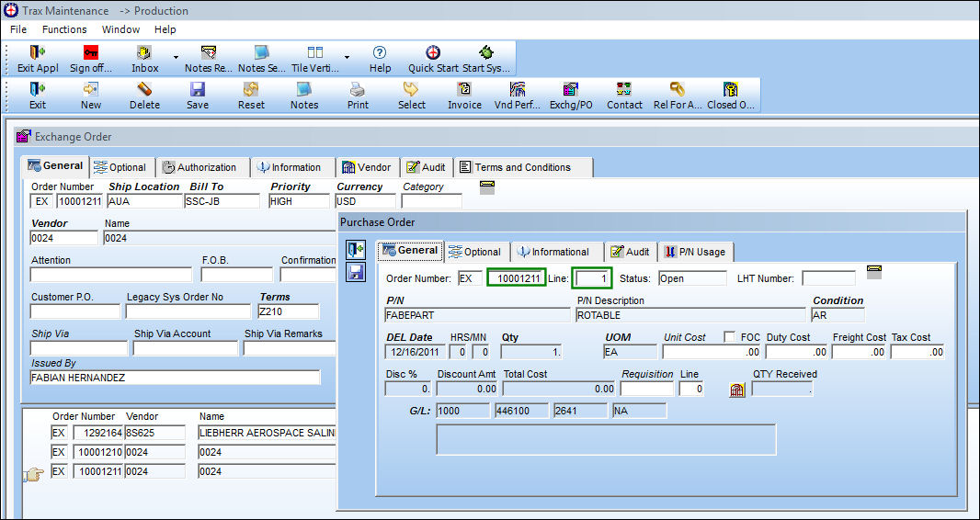
Task: Open Purchase Order Audit tab
Action: click(x=630, y=252)
